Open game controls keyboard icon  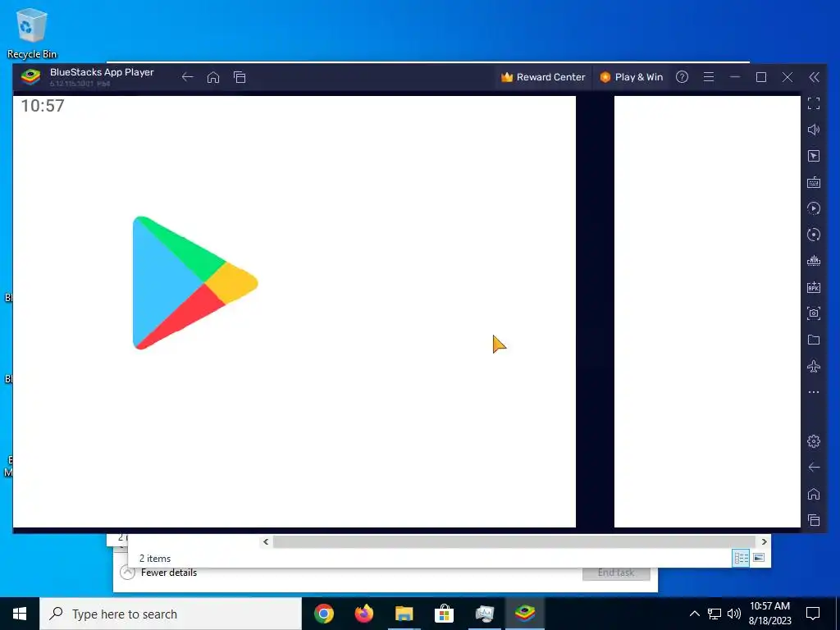click(814, 182)
